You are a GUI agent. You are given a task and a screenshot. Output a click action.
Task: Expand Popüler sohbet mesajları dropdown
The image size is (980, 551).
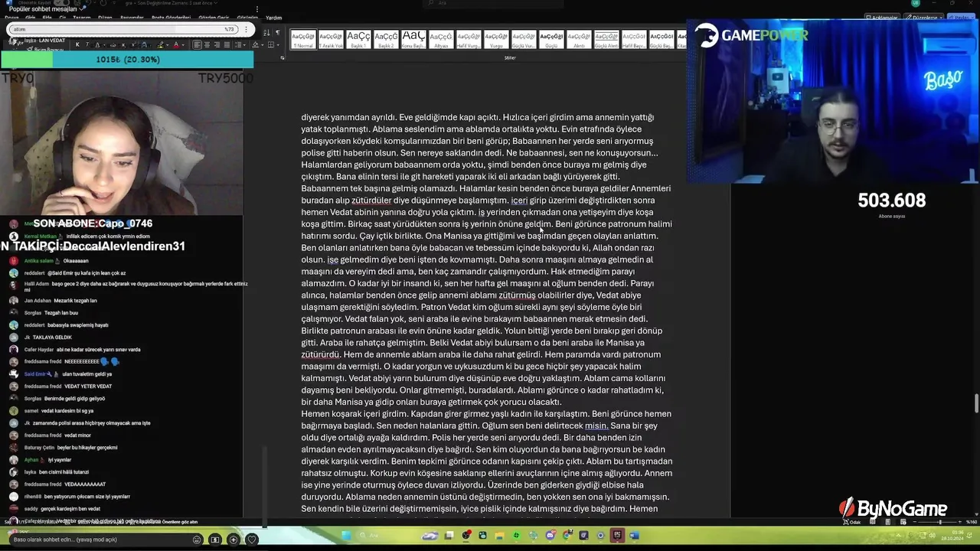[x=83, y=8]
